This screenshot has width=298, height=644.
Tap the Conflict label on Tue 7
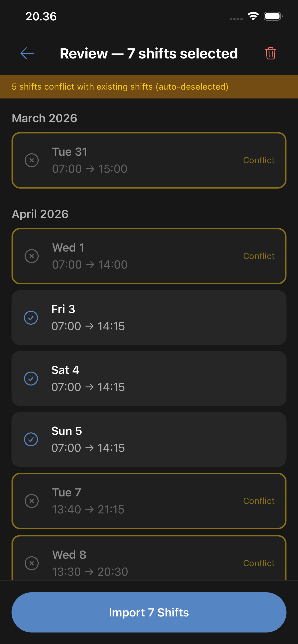(259, 501)
